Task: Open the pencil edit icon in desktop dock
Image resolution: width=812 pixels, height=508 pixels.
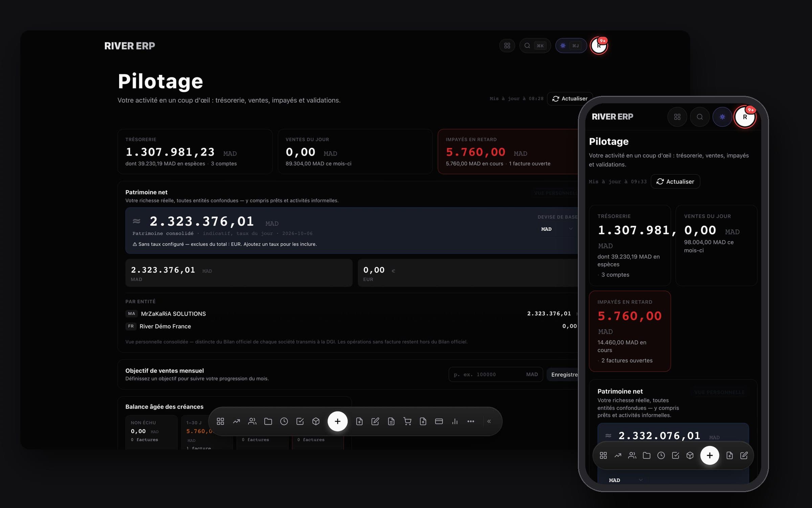Action: 375,421
